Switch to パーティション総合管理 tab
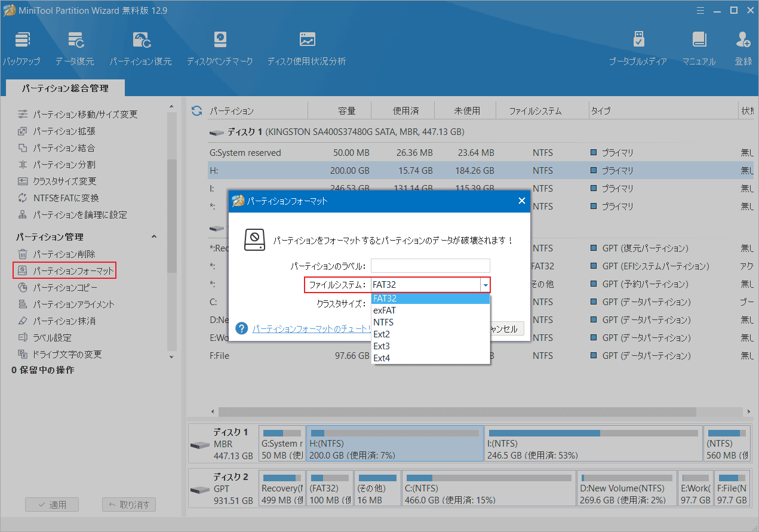759x532 pixels. [65, 88]
